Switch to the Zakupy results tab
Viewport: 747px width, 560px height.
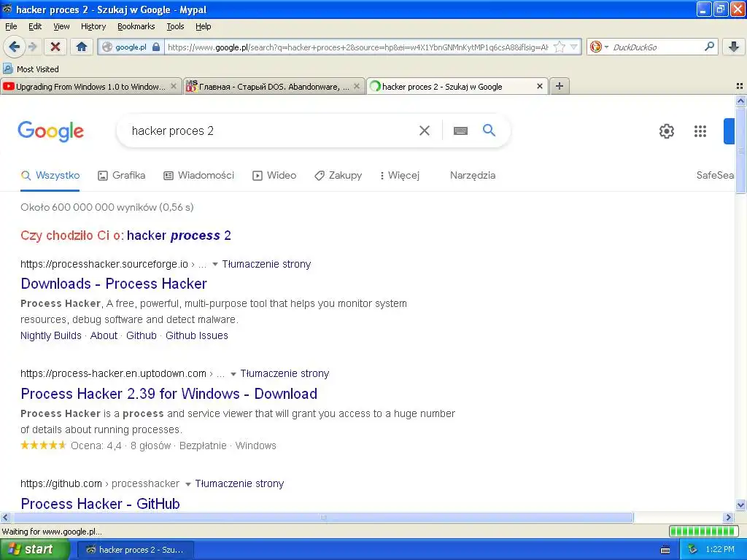338,175
